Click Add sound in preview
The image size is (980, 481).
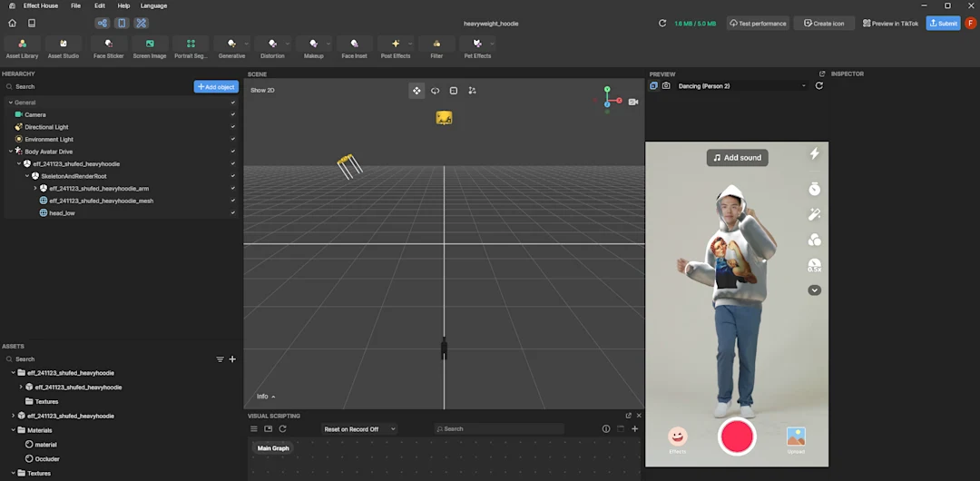[x=738, y=158]
